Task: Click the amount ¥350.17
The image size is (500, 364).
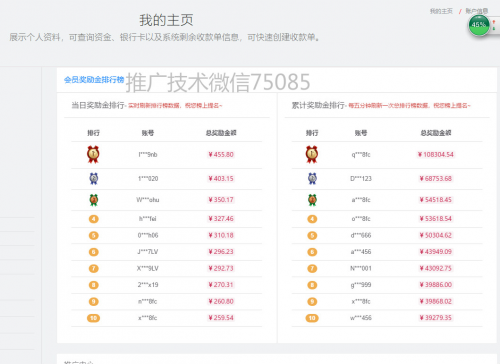Action: (221, 200)
